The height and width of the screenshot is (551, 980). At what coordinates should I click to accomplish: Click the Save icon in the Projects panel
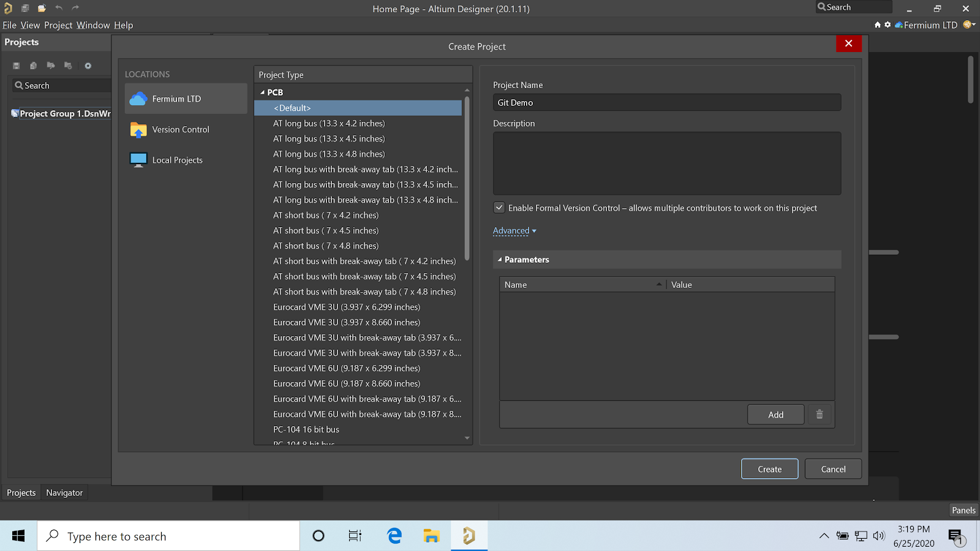tap(16, 65)
